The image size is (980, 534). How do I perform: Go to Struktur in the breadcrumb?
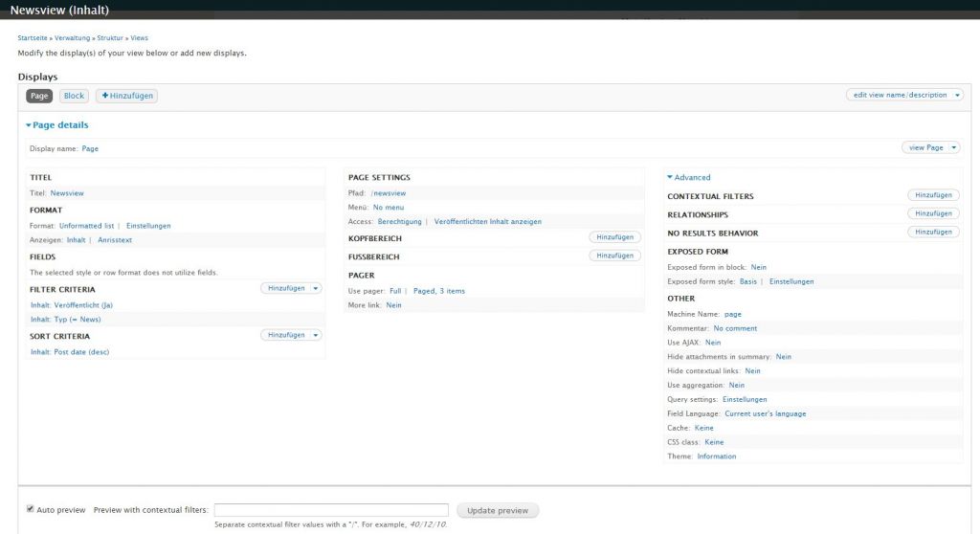110,38
